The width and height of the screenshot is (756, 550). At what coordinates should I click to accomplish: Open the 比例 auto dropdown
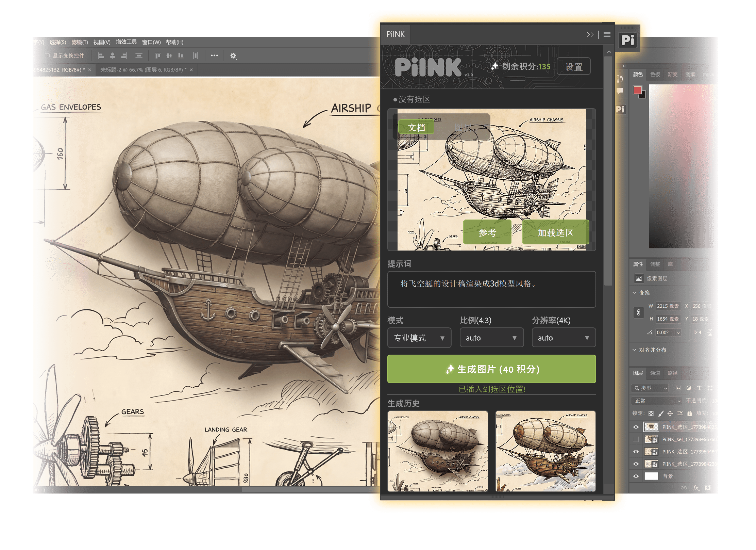492,337
